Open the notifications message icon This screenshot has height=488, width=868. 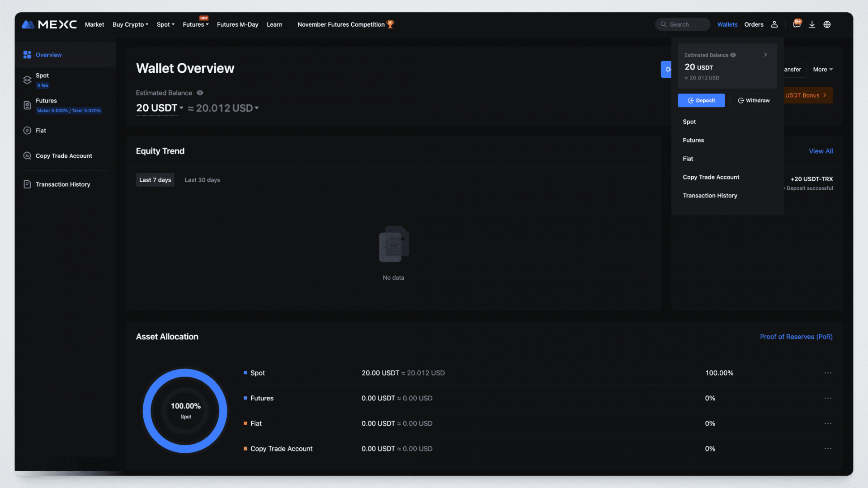pyautogui.click(x=797, y=24)
